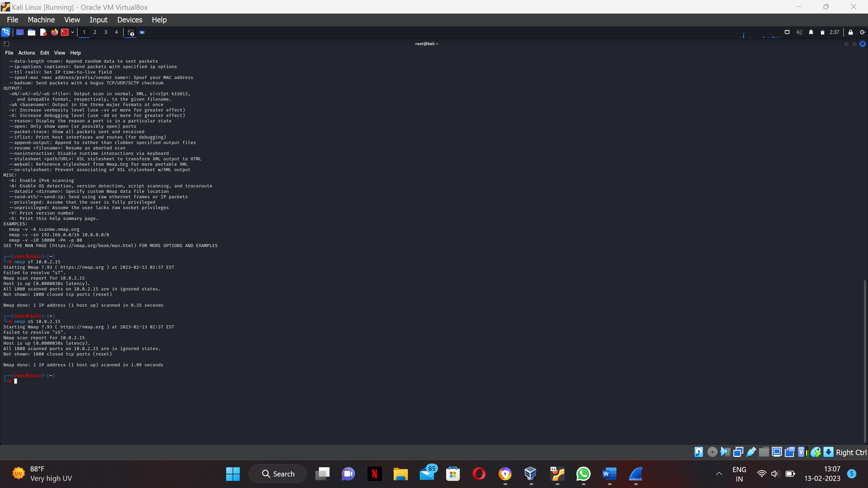Open the file manager from top panel
The height and width of the screenshot is (488, 868).
[31, 32]
